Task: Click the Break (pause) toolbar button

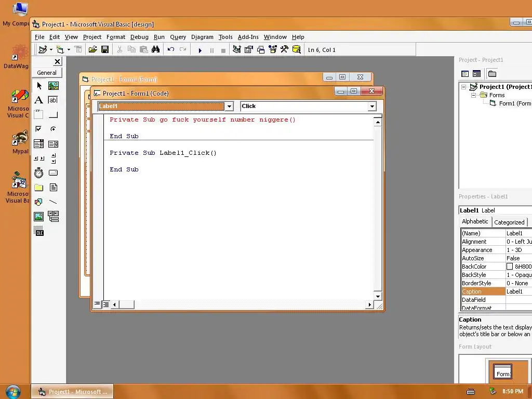Action: tap(212, 50)
